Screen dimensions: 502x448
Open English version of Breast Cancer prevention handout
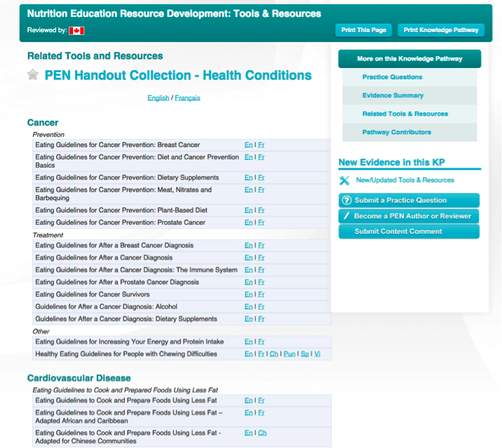click(249, 145)
